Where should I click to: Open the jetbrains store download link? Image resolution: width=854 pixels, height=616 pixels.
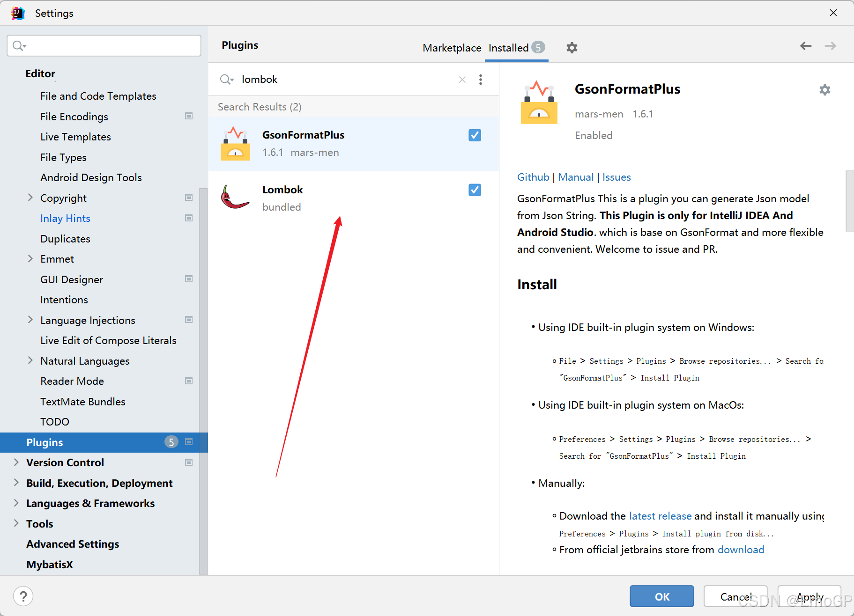pos(741,550)
